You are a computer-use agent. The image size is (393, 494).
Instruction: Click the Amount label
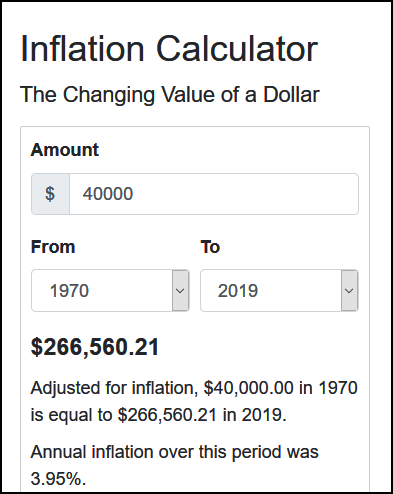(x=65, y=150)
